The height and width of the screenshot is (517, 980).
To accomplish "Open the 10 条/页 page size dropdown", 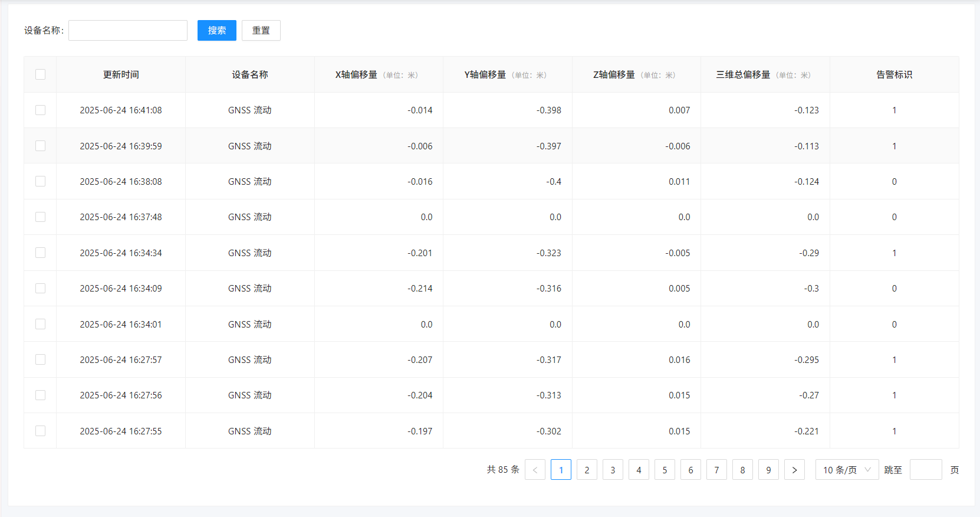I will pyautogui.click(x=847, y=470).
